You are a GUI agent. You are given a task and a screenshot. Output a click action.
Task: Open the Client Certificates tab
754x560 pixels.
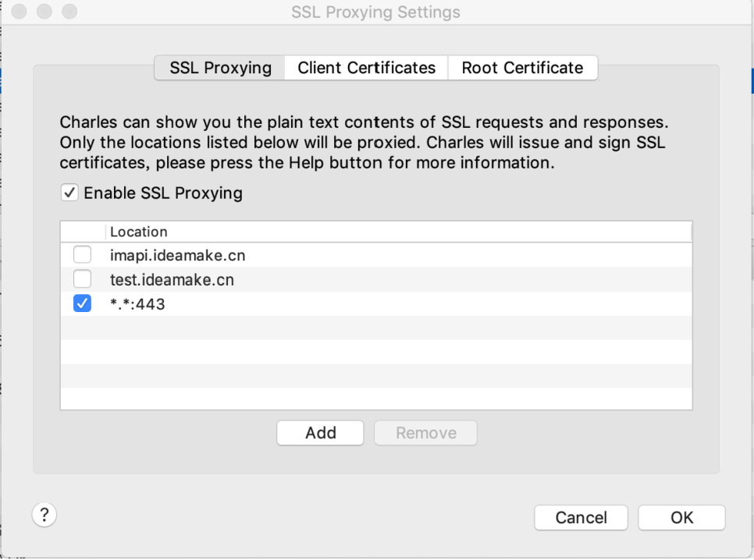point(366,68)
